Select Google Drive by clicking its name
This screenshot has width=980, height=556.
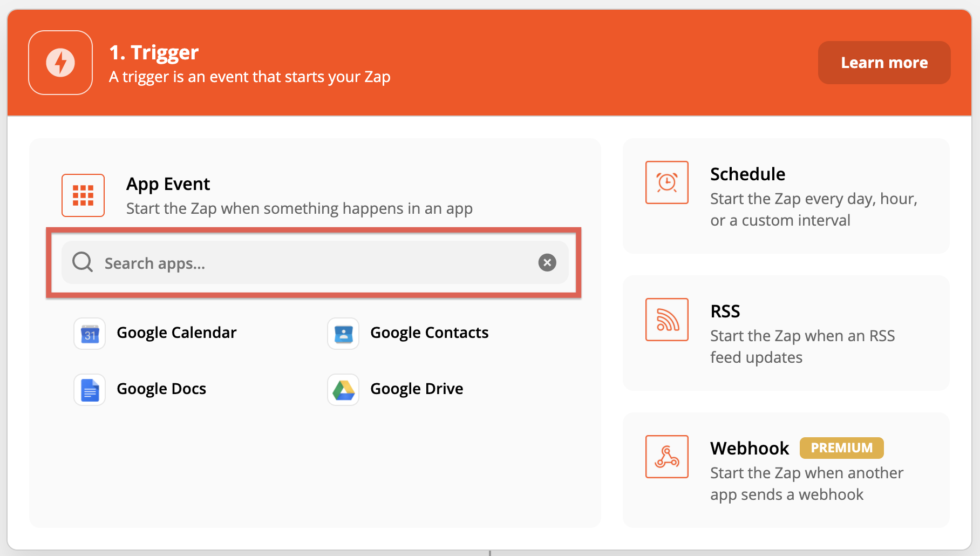(416, 388)
